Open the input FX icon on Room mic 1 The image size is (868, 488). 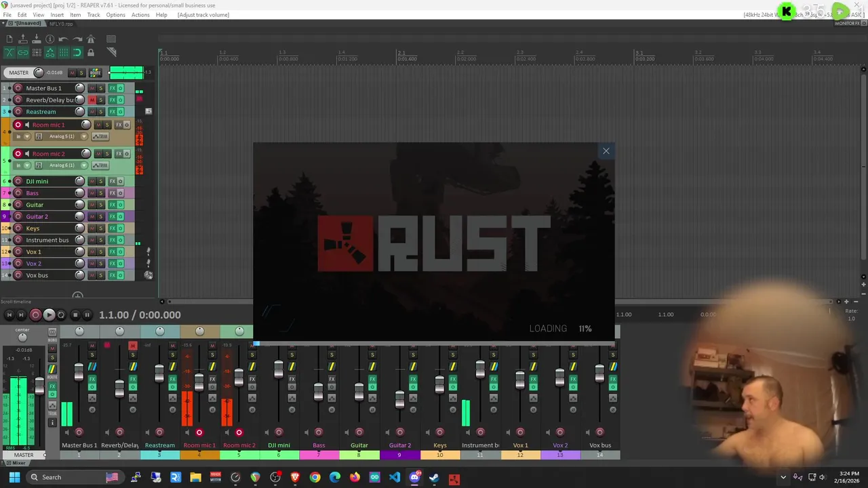(39, 136)
